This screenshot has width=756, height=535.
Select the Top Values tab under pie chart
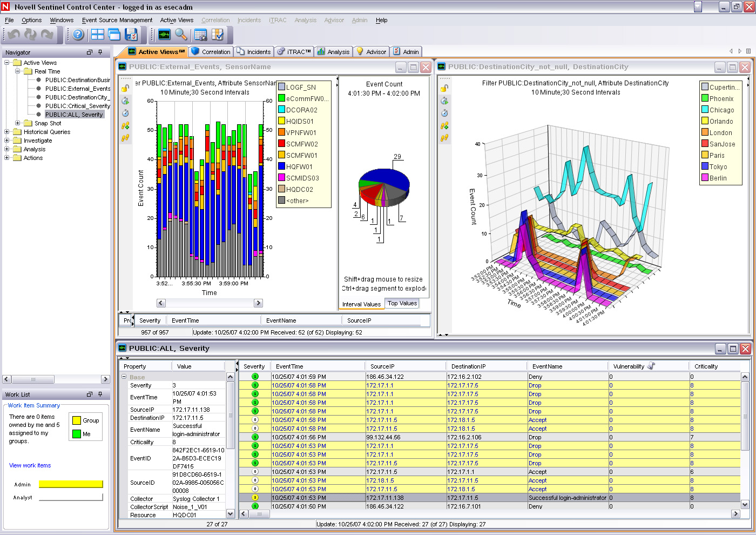[402, 303]
